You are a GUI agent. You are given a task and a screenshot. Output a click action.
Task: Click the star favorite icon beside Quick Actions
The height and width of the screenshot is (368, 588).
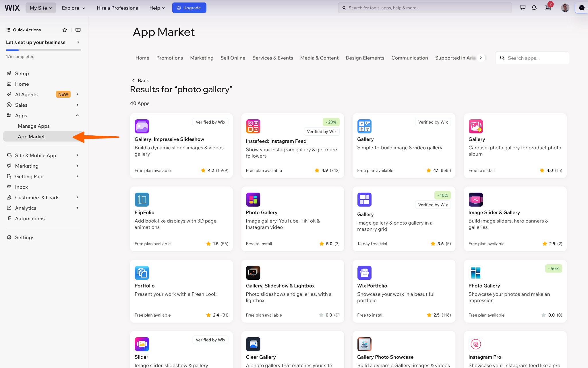click(65, 30)
